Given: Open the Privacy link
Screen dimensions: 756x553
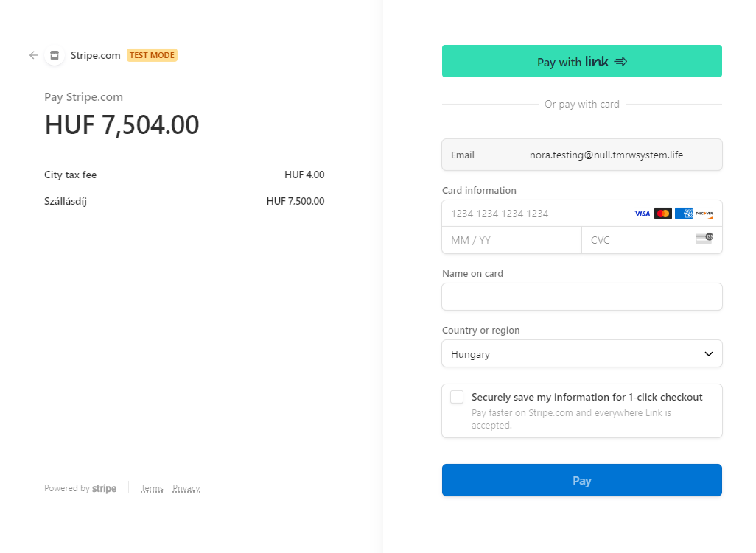Looking at the screenshot, I should tap(186, 488).
